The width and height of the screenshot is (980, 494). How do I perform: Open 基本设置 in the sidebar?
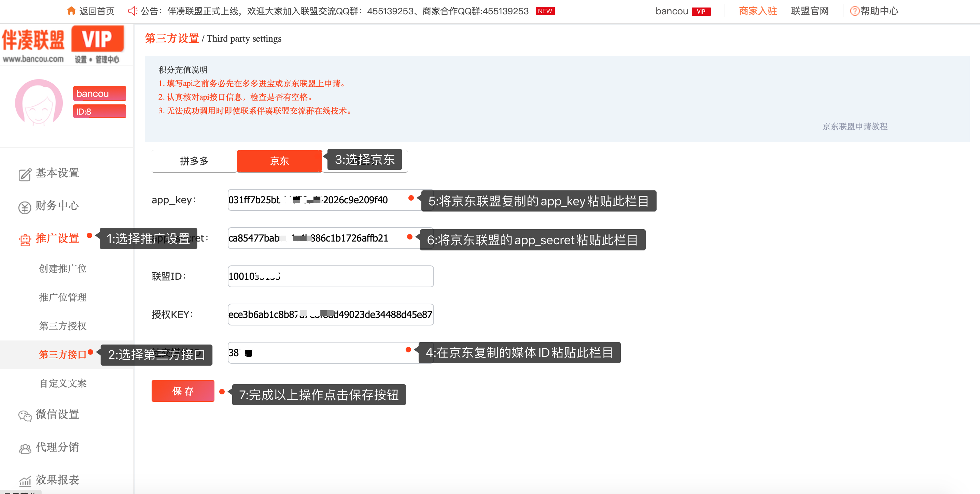coord(57,173)
